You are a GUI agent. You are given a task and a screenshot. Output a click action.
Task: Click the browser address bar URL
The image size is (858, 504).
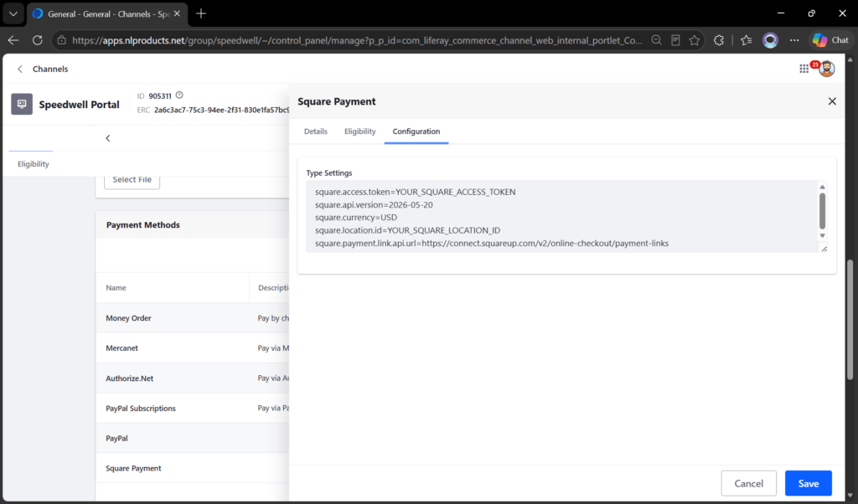(357, 40)
